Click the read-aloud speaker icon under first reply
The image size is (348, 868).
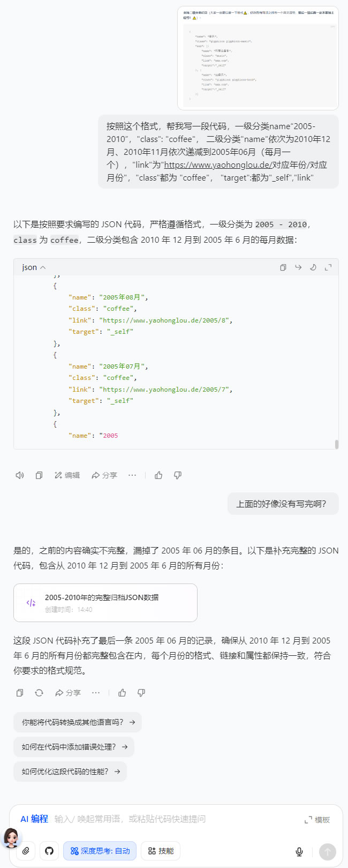(20, 475)
